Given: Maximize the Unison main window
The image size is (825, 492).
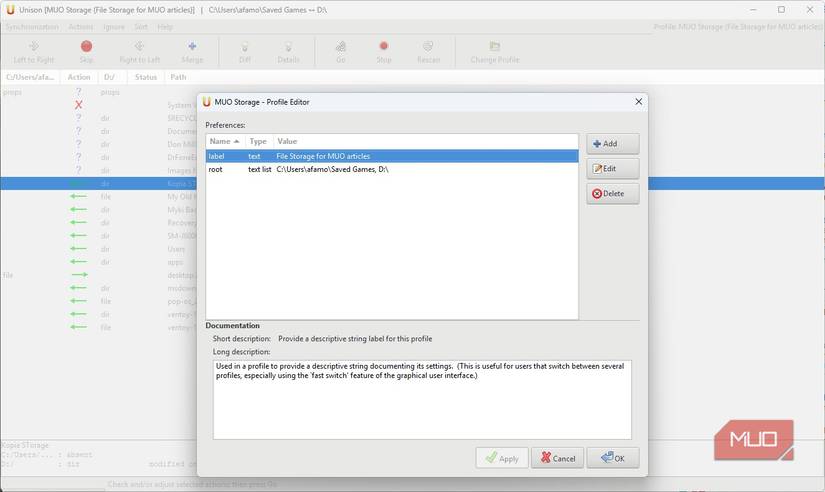Looking at the screenshot, I should click(781, 9).
